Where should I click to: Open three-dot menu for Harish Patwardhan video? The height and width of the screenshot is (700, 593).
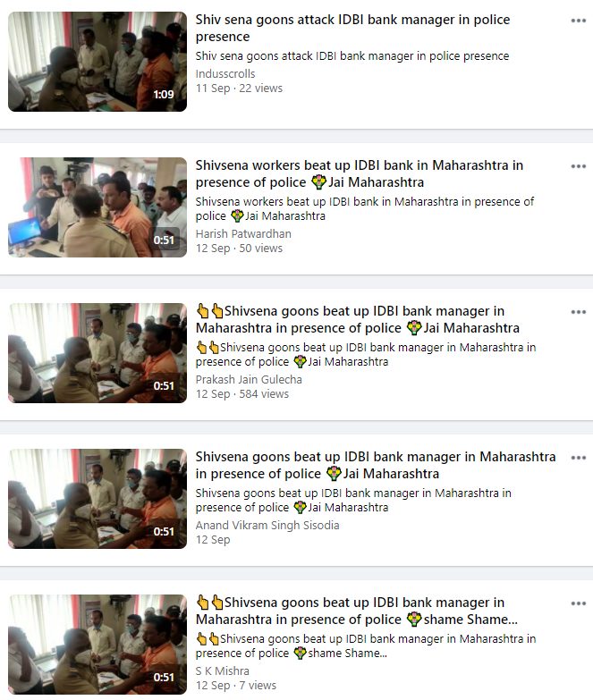pos(579,166)
